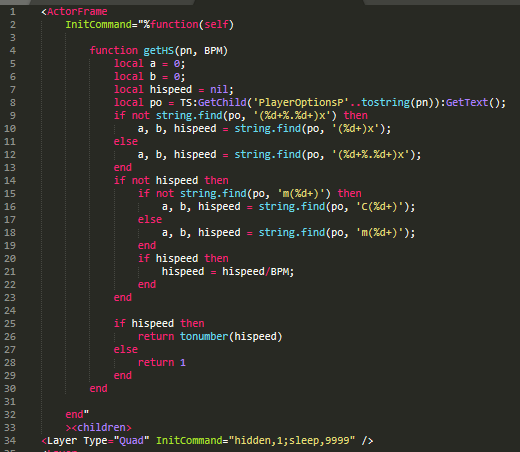Screen dimensions: 520x452
Task: Click the 'end' closing getHS on line 30
Action: (x=98, y=389)
